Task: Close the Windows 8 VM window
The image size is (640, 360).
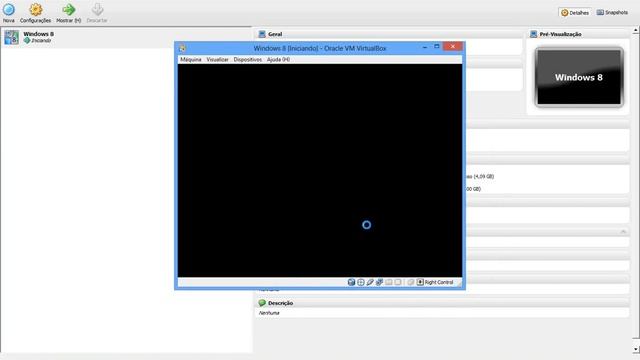Action: click(x=453, y=47)
